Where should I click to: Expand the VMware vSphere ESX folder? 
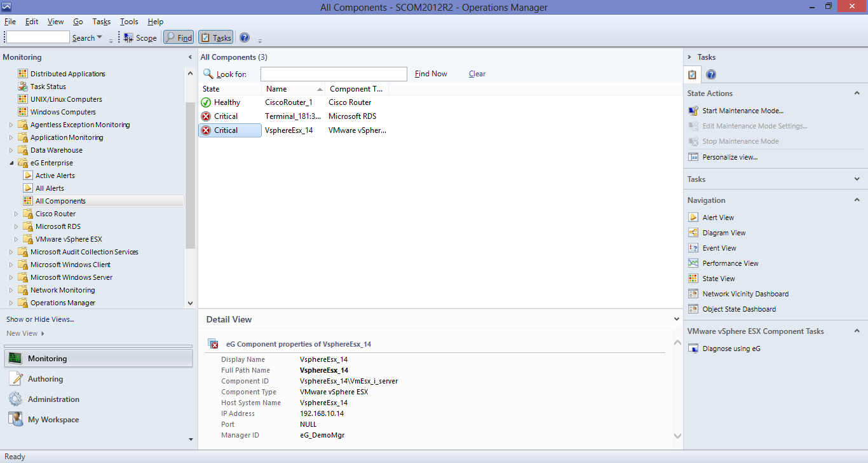pos(16,239)
